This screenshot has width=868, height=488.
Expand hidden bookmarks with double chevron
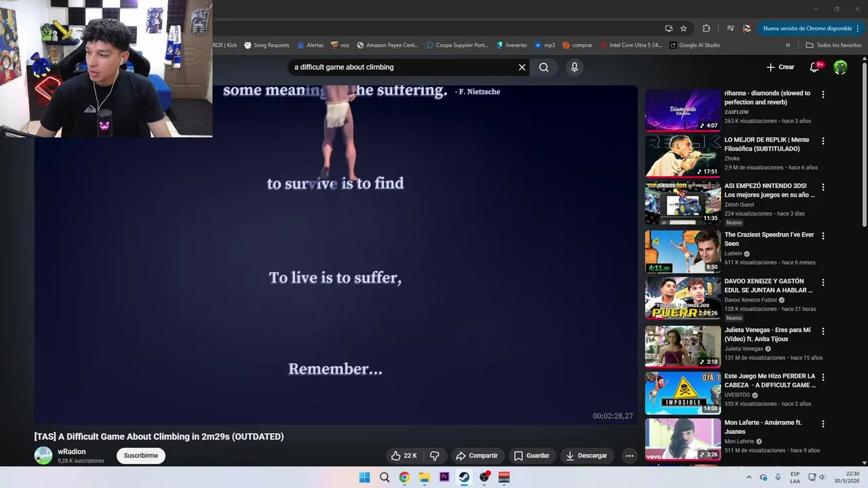coord(787,45)
